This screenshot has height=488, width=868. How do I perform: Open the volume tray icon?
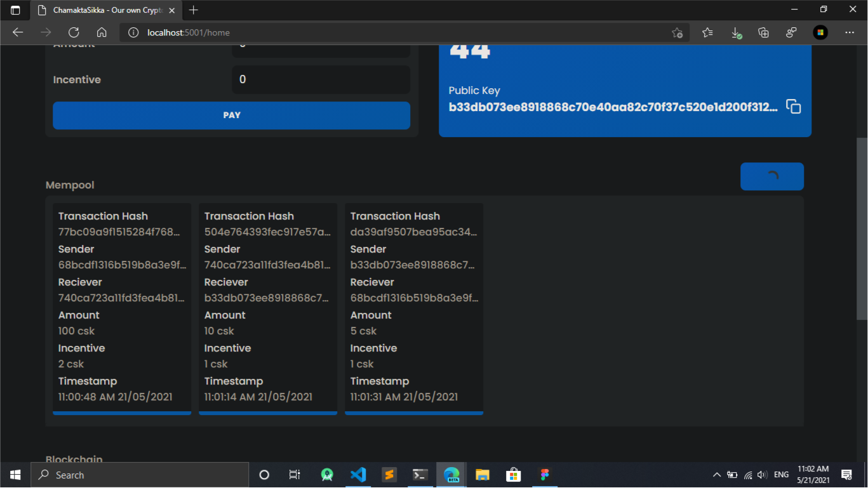coord(763,475)
